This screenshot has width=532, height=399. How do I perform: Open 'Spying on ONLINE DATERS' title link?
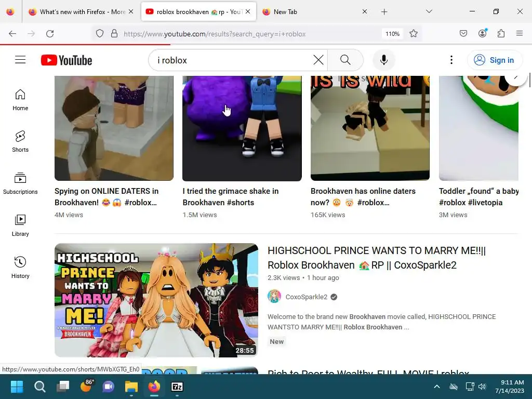click(107, 197)
